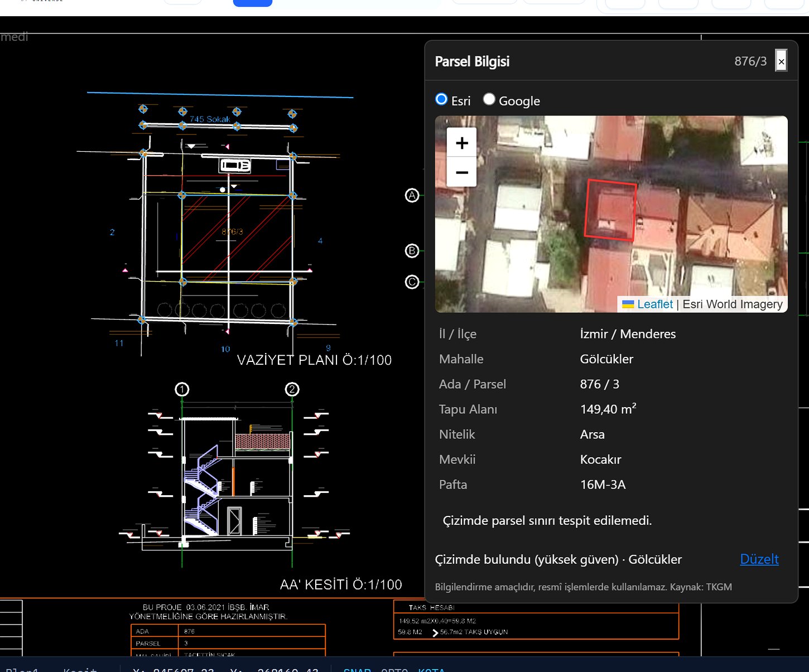Switch to the Plan1 layout tab
The width and height of the screenshot is (809, 672).
click(x=22, y=669)
